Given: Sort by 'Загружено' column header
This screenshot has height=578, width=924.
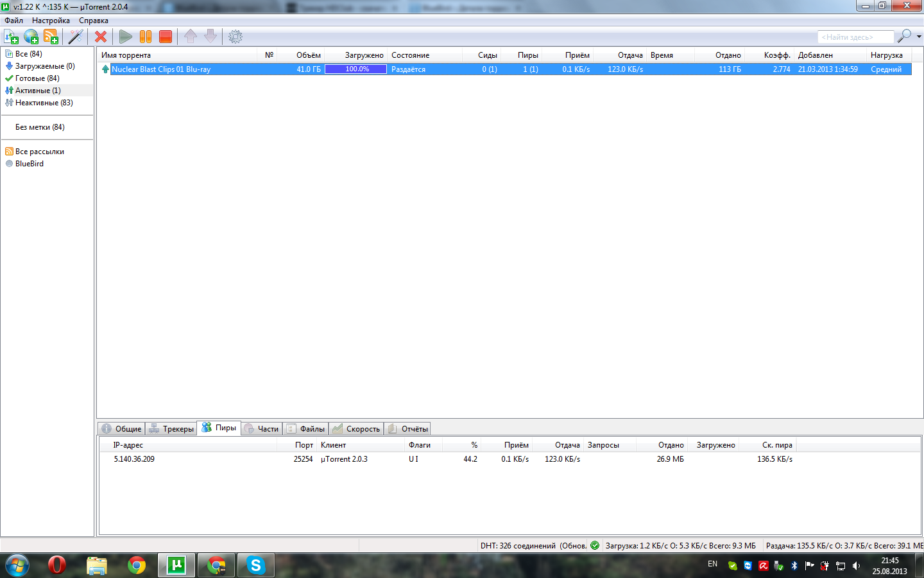Looking at the screenshot, I should [x=355, y=55].
